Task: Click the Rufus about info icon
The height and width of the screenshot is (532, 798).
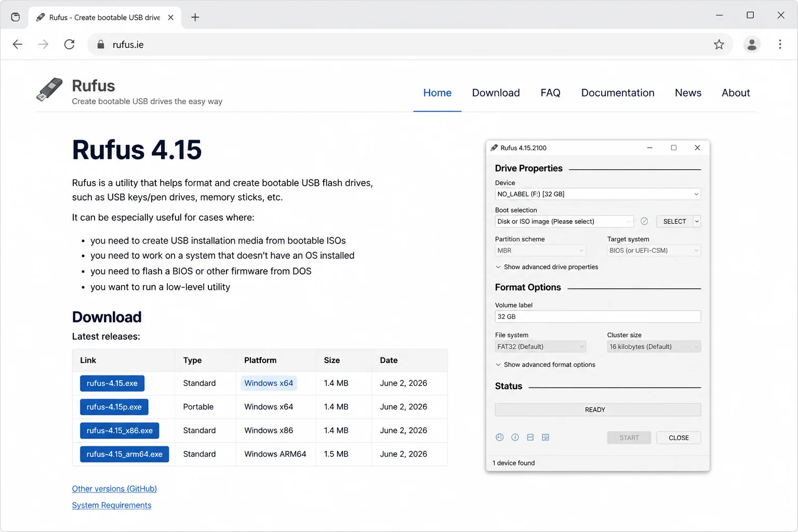Action: (x=515, y=437)
